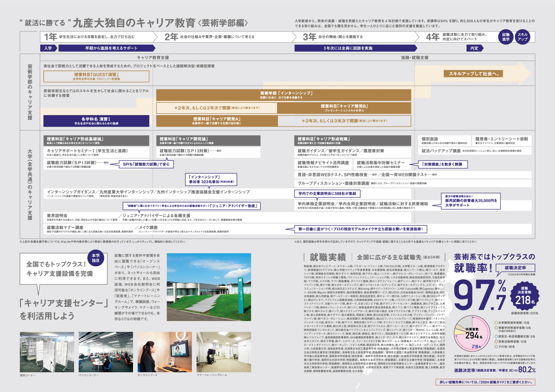555x392 pixels.
Task: Click the 授業科目「キャリア形成戦略」 header
Action: click(353, 141)
